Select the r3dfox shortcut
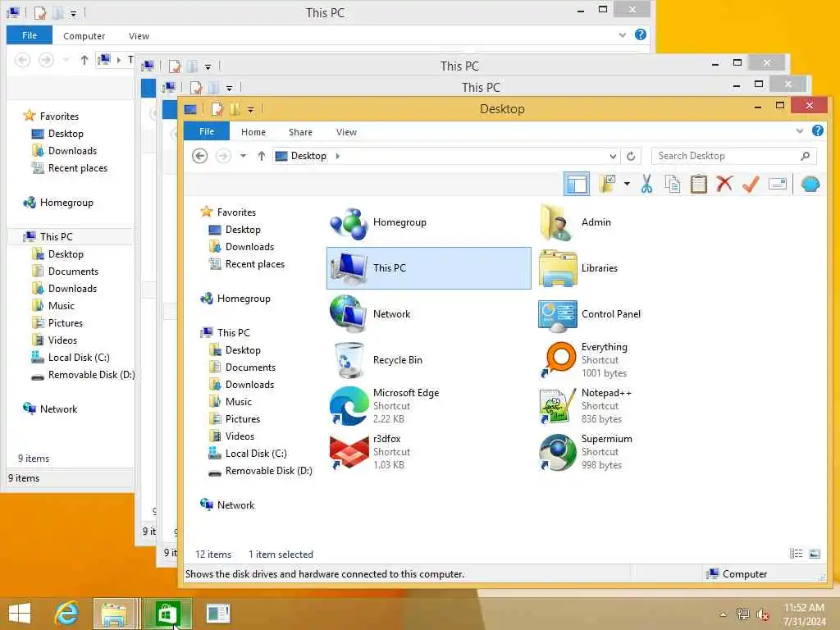Viewport: 840px width, 630px height. 428,452
